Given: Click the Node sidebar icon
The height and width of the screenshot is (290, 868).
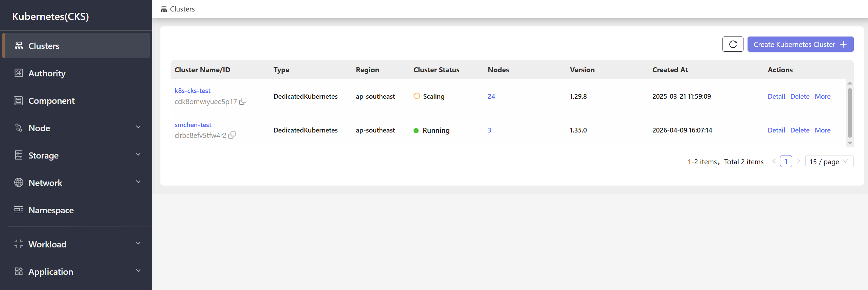Looking at the screenshot, I should point(19,128).
